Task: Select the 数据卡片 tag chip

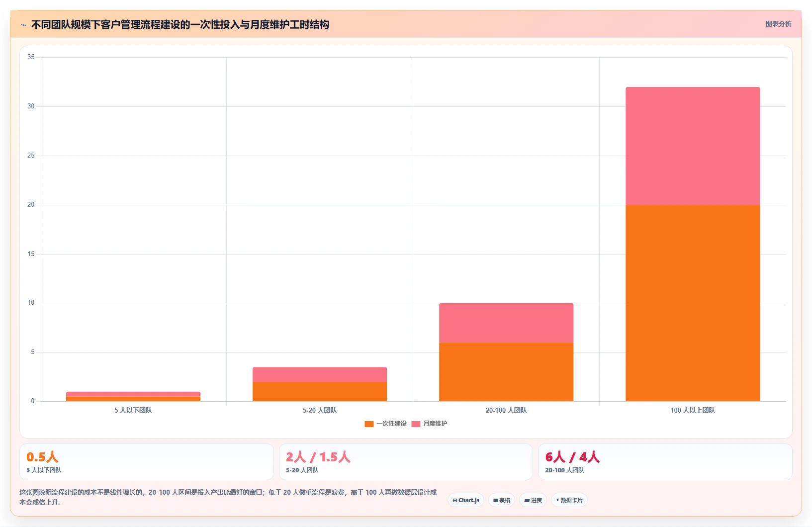Action: click(x=569, y=500)
